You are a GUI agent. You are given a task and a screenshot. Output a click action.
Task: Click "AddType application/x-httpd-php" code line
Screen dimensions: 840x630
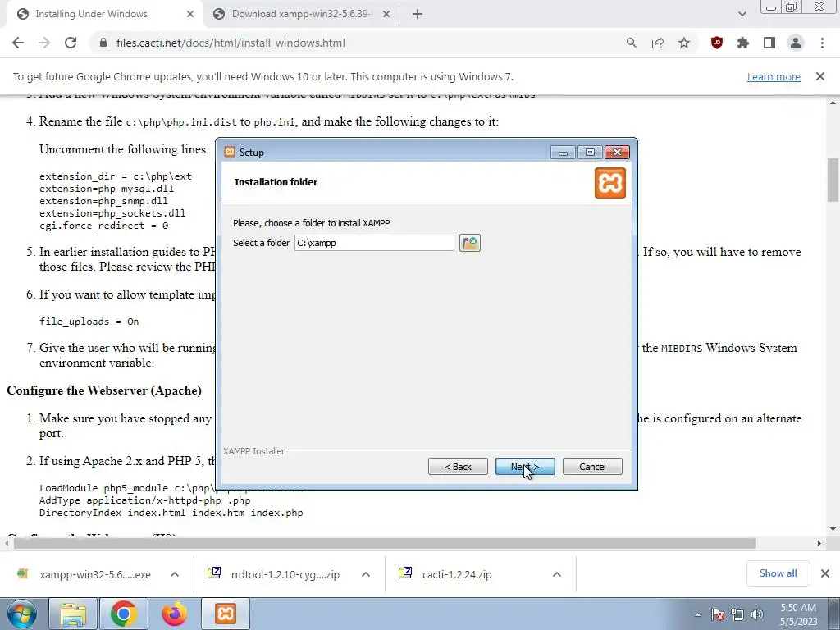(x=144, y=500)
